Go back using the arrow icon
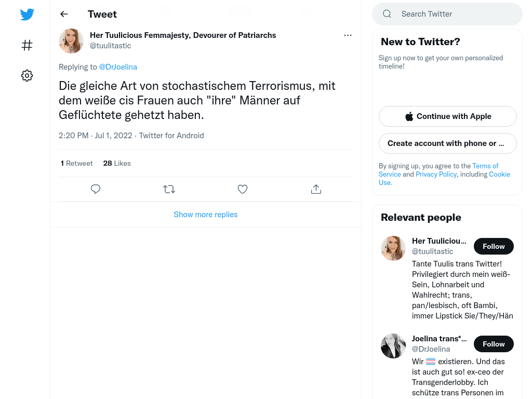Image resolution: width=532 pixels, height=399 pixels. [64, 14]
